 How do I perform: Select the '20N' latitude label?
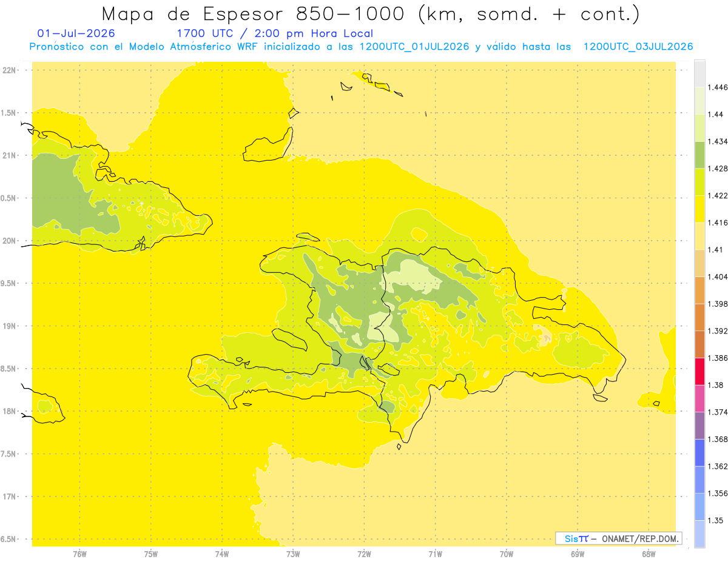[x=9, y=241]
